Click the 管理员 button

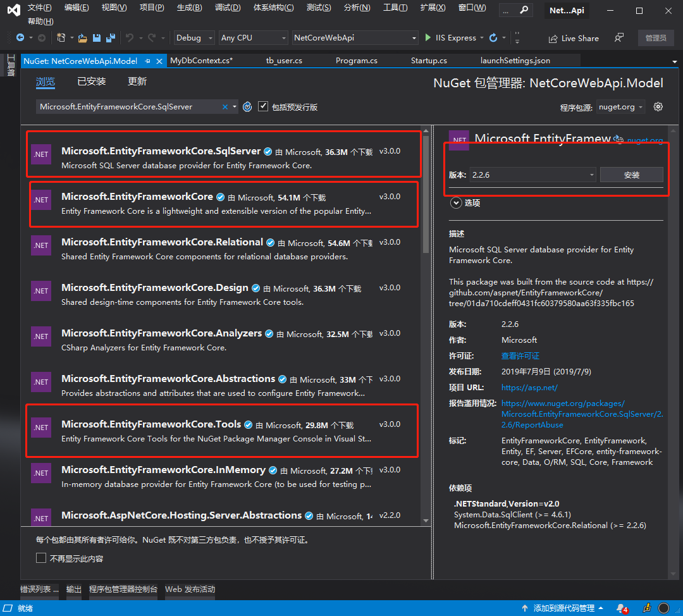656,38
